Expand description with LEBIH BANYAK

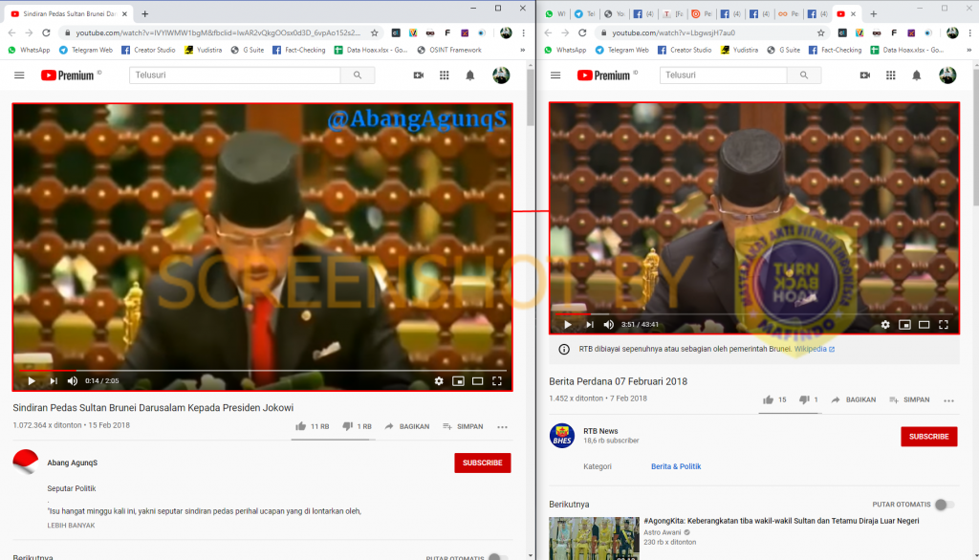pos(71,526)
